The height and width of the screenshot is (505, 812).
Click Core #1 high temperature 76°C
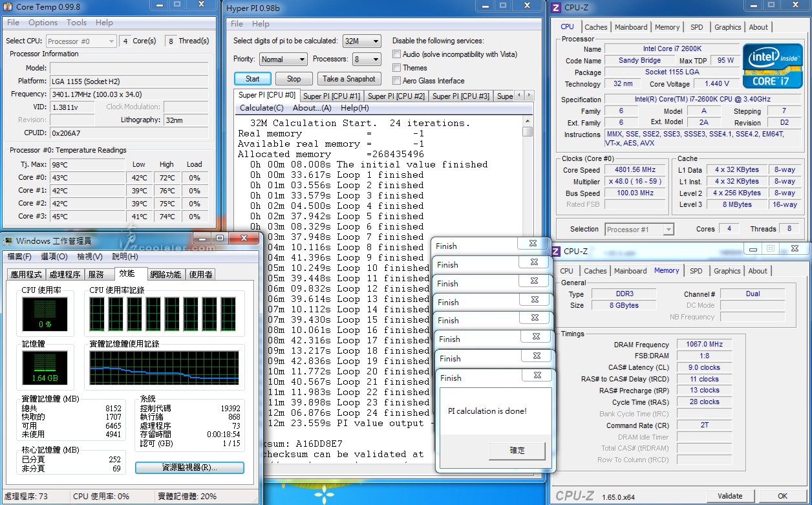pos(167,191)
